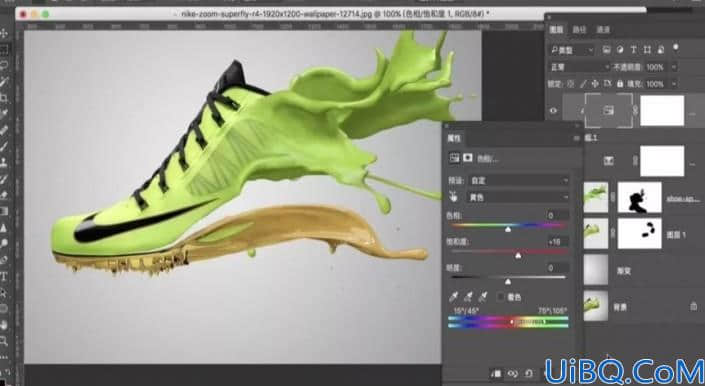Viewport: 705px width, 386px height.
Task: Open the 黄色 color channel dropdown
Action: click(518, 197)
